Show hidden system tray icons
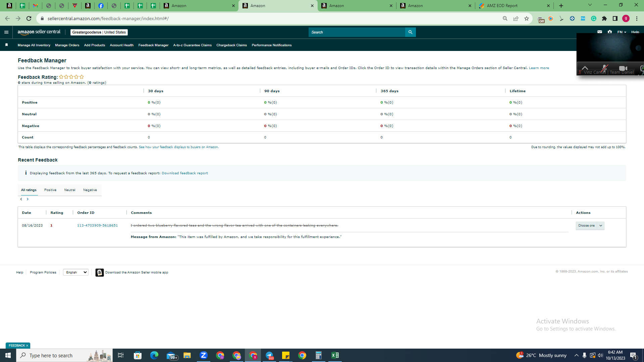 576,355
